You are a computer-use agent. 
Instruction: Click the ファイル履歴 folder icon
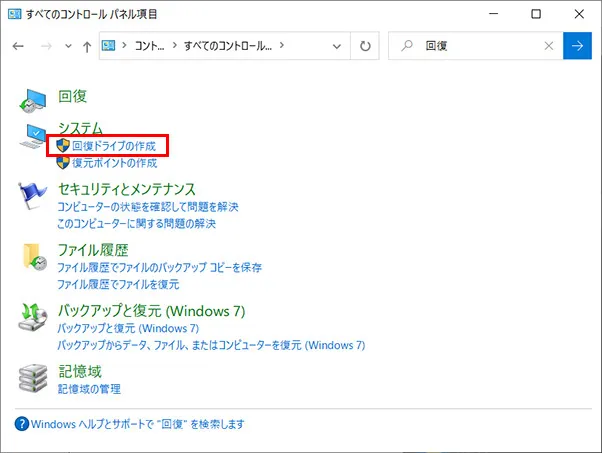[x=35, y=257]
